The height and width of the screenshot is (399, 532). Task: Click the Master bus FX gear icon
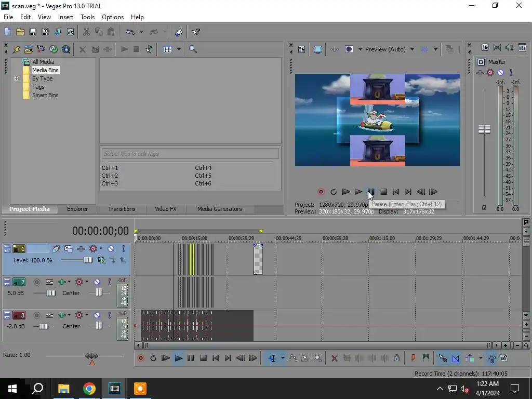point(490,72)
